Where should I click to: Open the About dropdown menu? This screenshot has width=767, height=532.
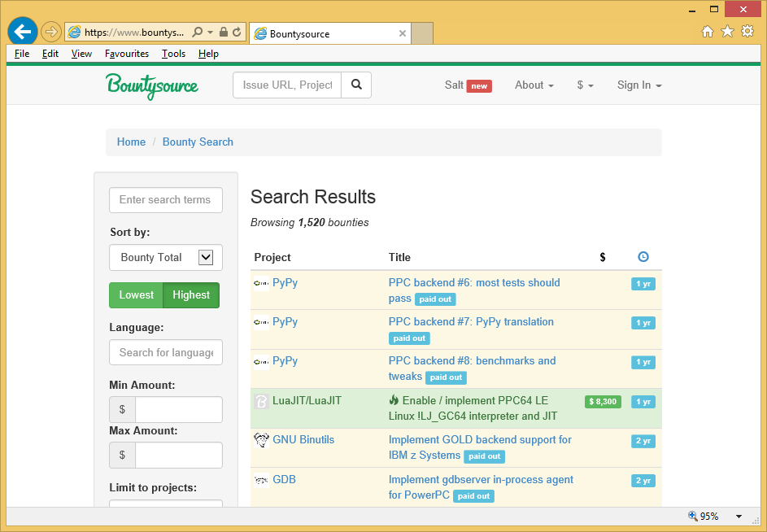pos(534,85)
